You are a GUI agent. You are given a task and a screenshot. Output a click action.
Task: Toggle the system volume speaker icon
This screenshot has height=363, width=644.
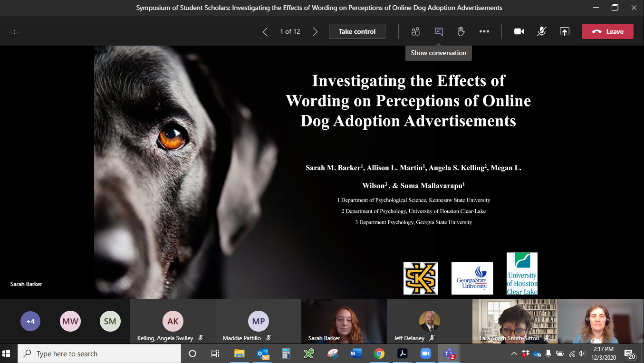click(x=582, y=353)
